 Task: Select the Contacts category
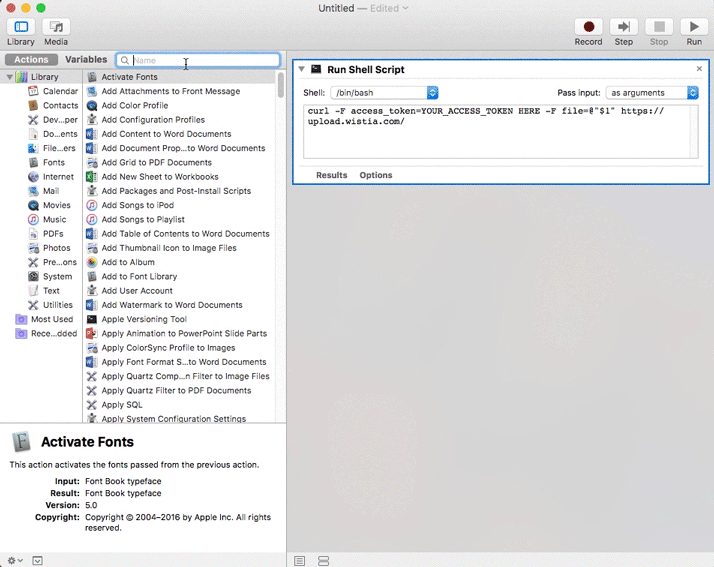pyautogui.click(x=53, y=105)
